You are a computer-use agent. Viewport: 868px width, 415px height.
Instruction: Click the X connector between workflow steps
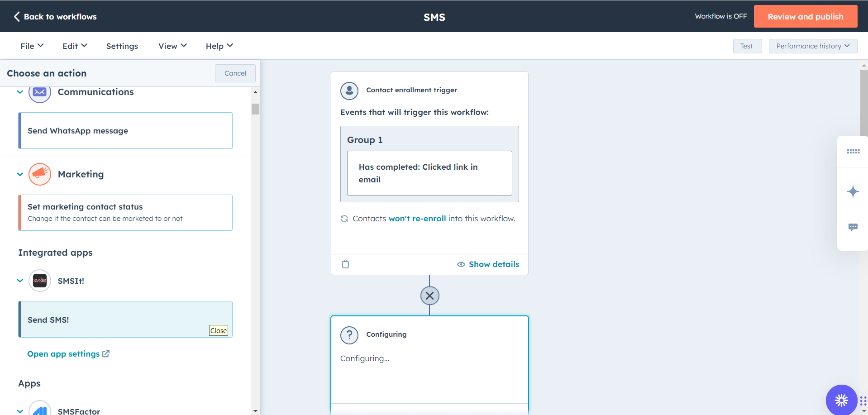click(x=429, y=296)
